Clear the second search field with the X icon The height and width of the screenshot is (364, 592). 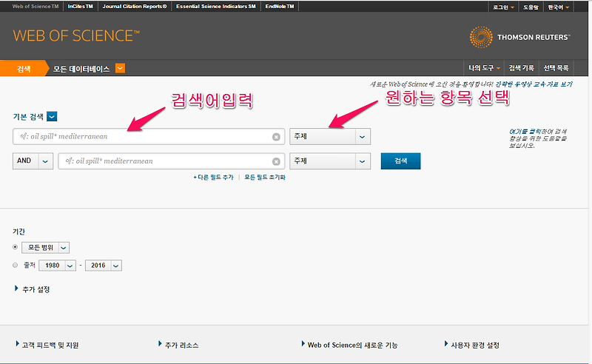click(276, 161)
